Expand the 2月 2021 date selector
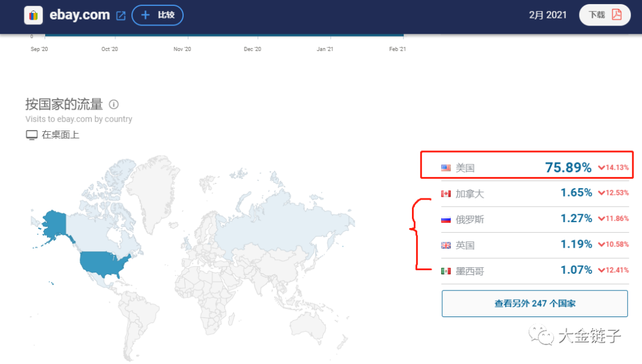This screenshot has width=642, height=364. click(x=547, y=15)
